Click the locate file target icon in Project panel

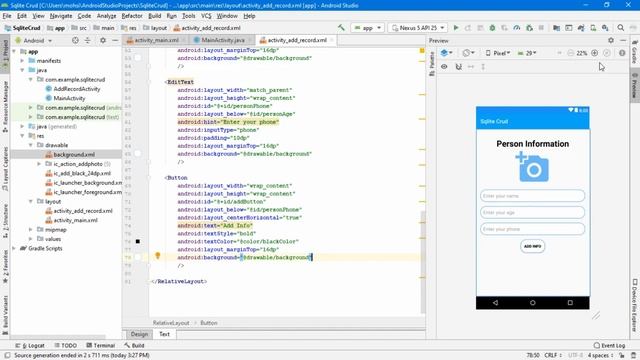(x=75, y=40)
